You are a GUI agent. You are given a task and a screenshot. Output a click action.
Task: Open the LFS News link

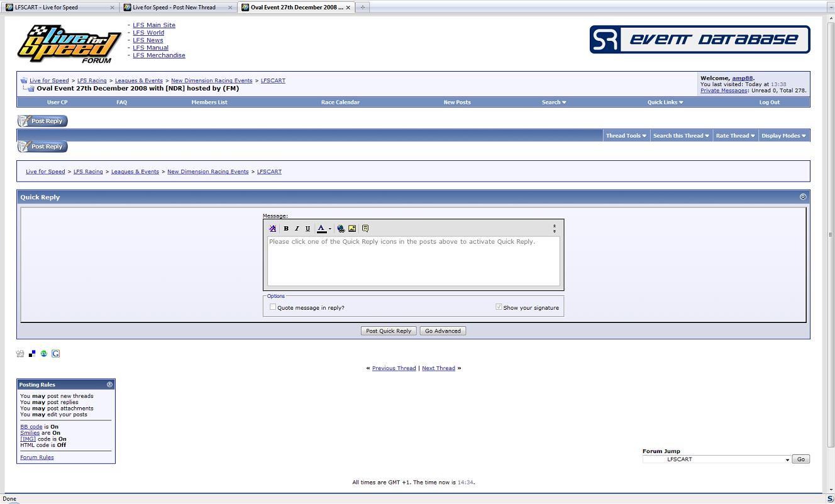coord(148,40)
